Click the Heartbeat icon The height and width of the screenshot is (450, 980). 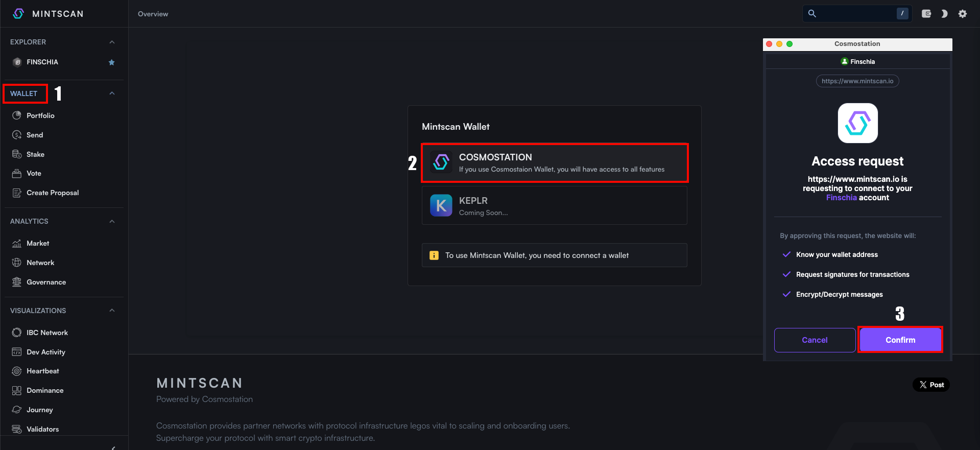coord(17,371)
